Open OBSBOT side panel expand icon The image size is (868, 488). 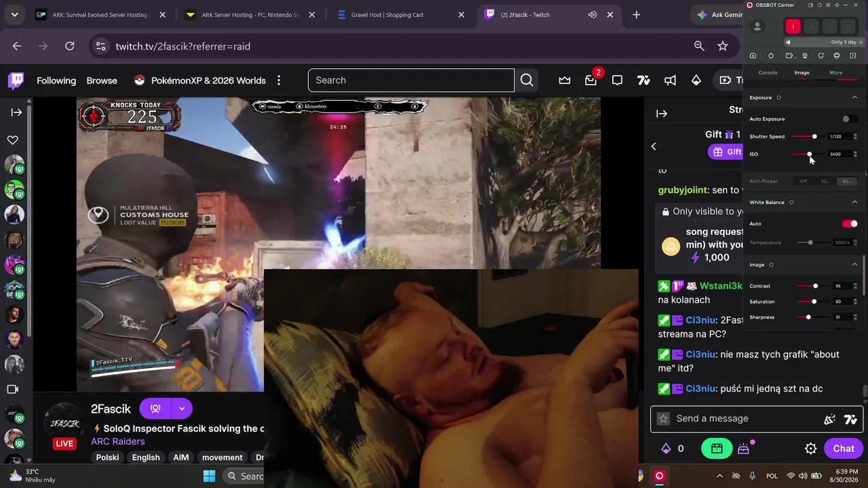(853, 56)
